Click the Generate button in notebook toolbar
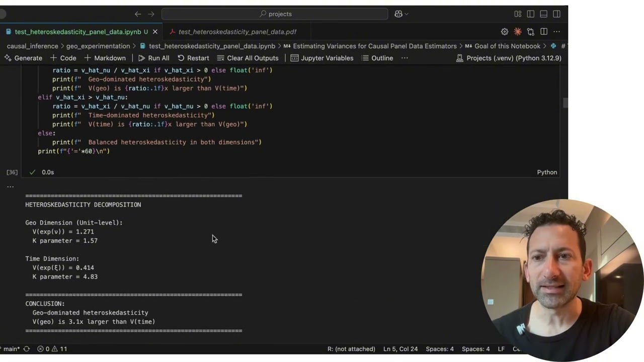Screen dimensions: 644x362 click(x=23, y=58)
